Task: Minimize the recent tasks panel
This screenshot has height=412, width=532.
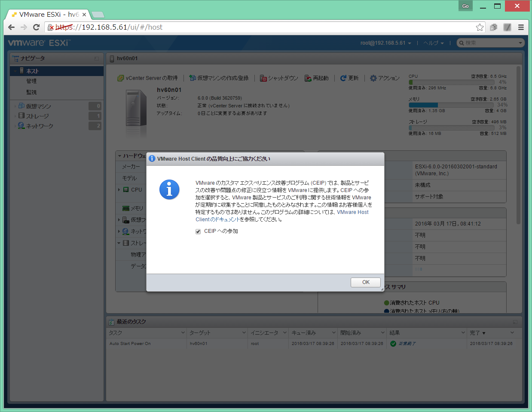Action: tap(515, 322)
